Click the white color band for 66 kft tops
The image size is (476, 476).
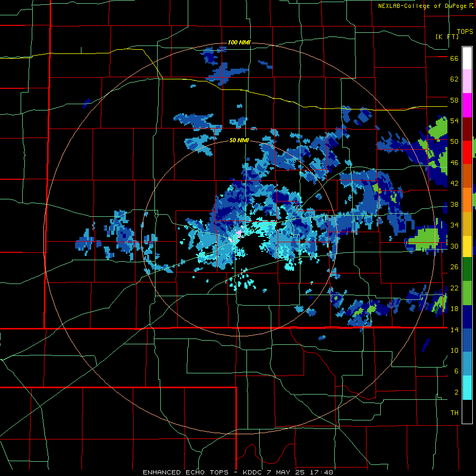point(467,58)
